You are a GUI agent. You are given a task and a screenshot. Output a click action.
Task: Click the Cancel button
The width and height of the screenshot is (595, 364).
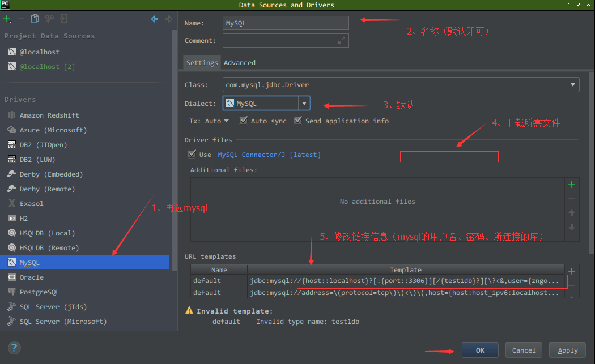pyautogui.click(x=524, y=350)
